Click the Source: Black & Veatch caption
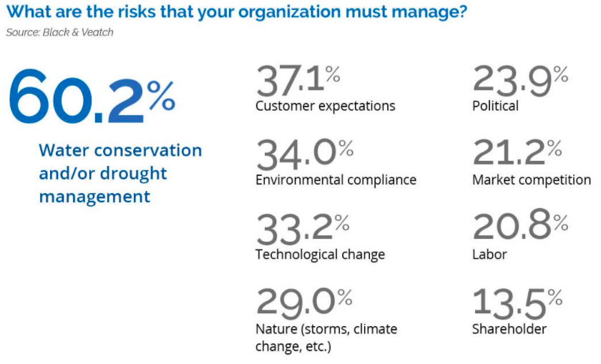 click(x=59, y=32)
